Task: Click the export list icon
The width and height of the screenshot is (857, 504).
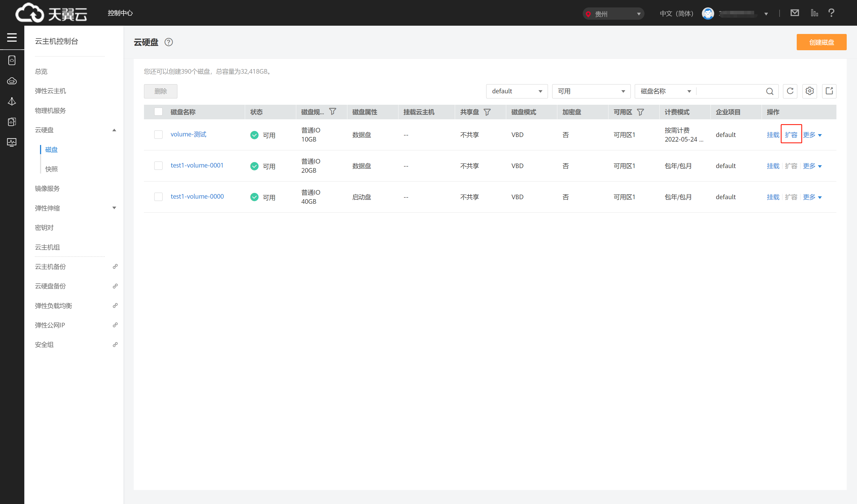Action: (829, 91)
